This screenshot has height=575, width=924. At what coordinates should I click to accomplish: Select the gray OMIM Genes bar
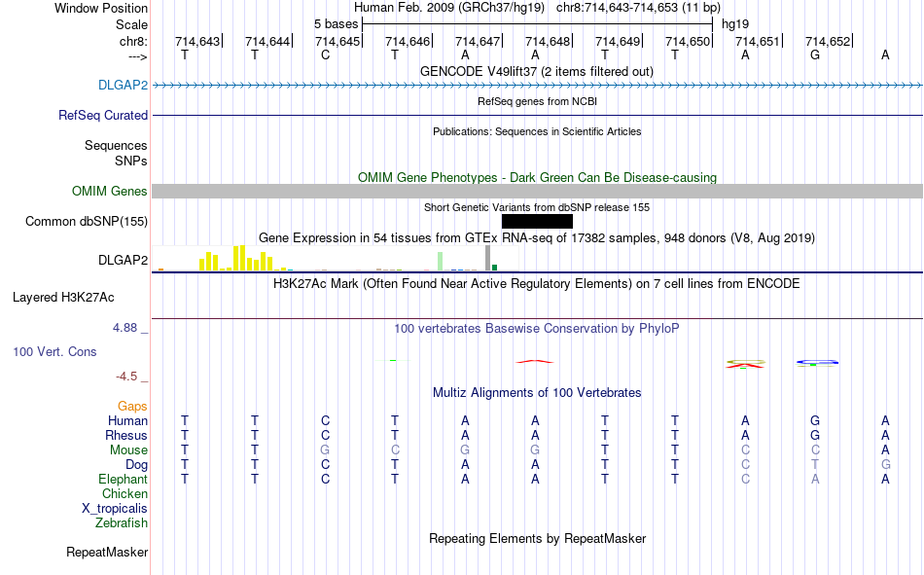(538, 191)
